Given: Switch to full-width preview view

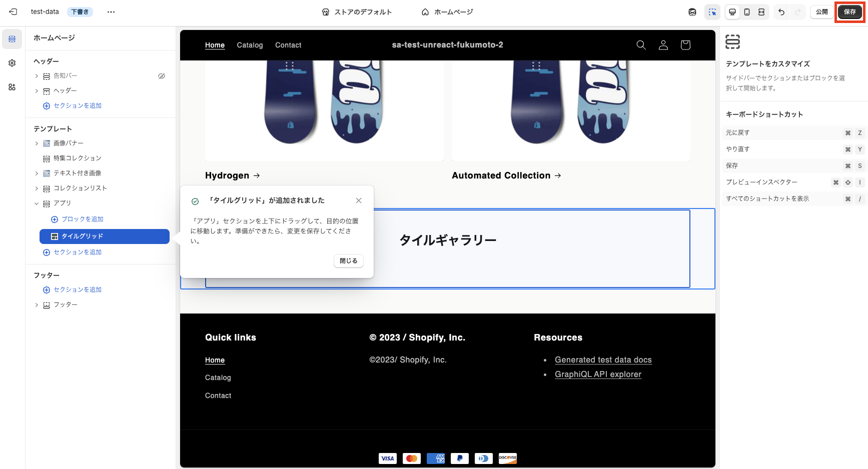Looking at the screenshot, I should click(762, 11).
